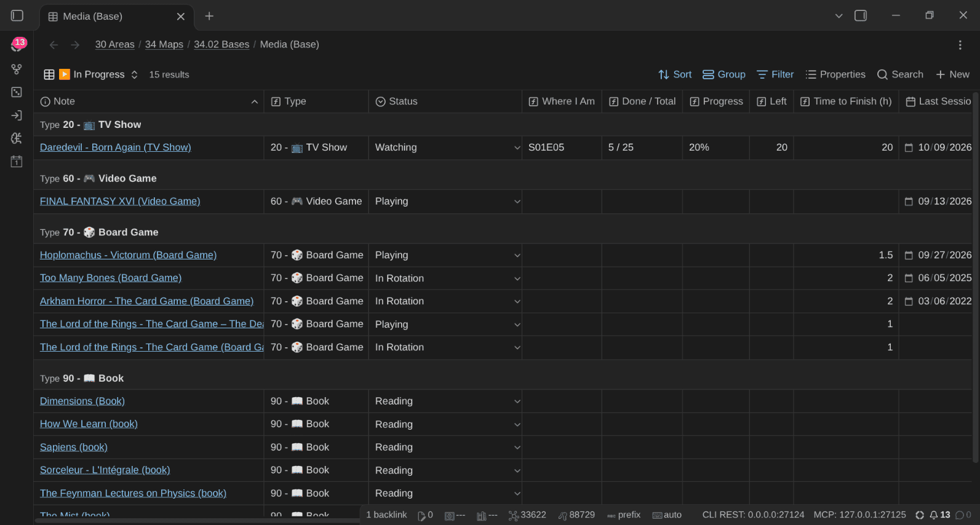This screenshot has width=980, height=525.
Task: Select the Media (Base) tab
Action: (x=117, y=17)
